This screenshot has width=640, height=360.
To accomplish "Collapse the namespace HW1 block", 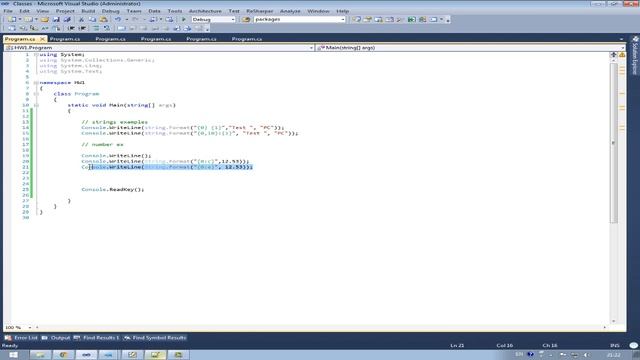I will pyautogui.click(x=36, y=82).
